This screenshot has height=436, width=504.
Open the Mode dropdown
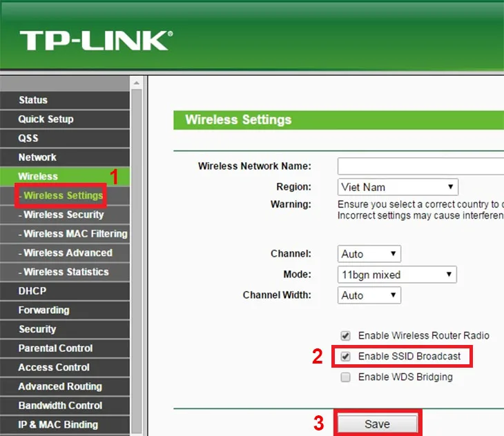point(397,275)
